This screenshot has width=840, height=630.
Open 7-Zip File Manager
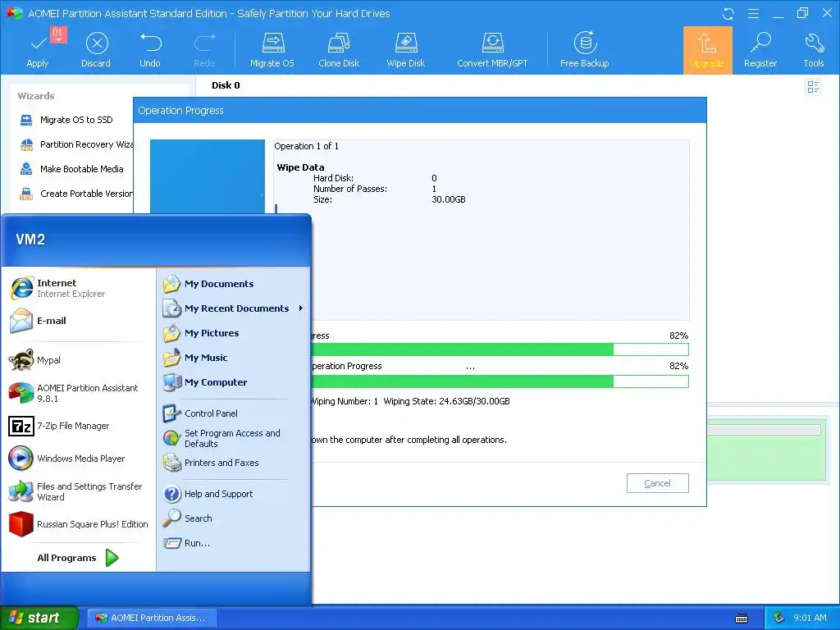tap(78, 426)
